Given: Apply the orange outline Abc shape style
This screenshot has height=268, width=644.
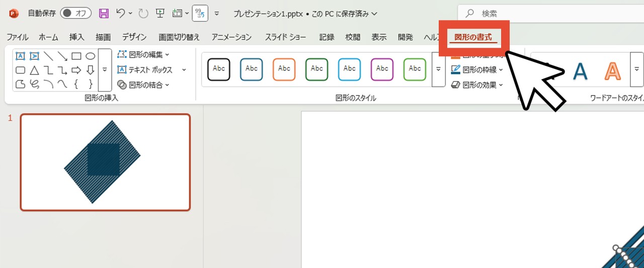Looking at the screenshot, I should pyautogui.click(x=284, y=69).
